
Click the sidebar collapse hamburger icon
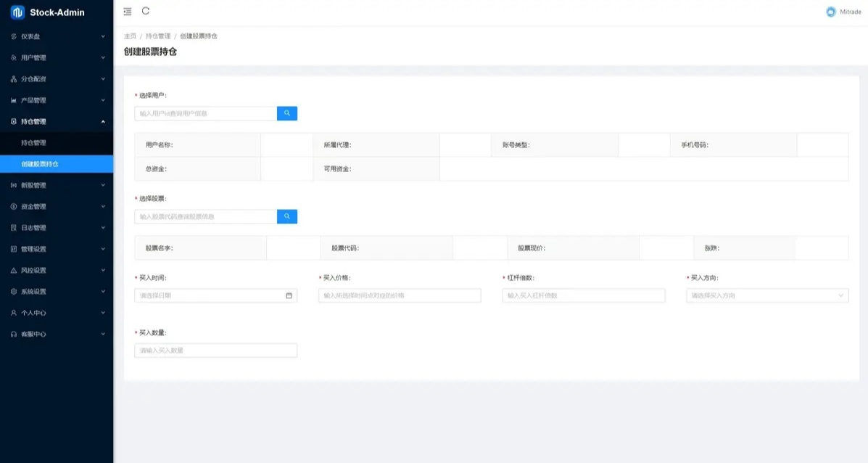127,11
